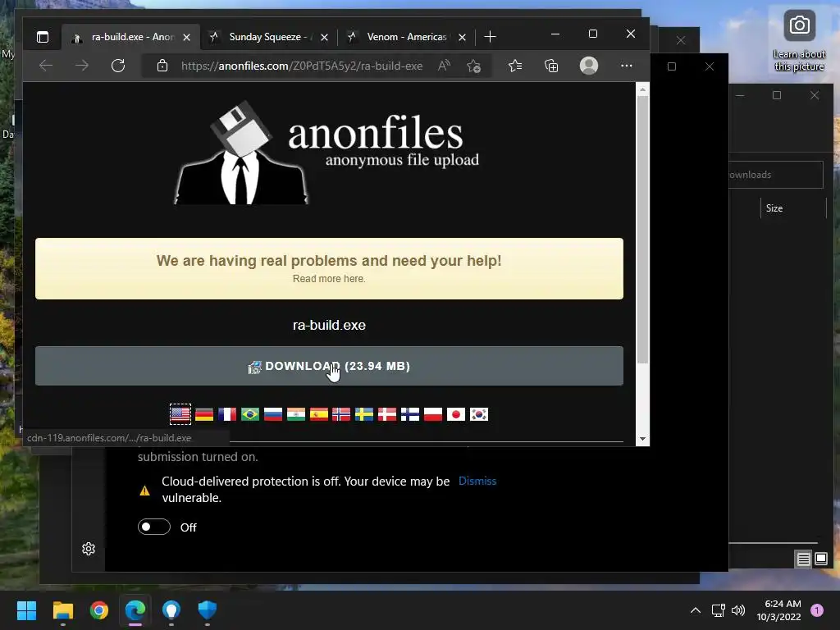Open Read aloud icon in address bar
The image size is (840, 630).
tap(444, 66)
